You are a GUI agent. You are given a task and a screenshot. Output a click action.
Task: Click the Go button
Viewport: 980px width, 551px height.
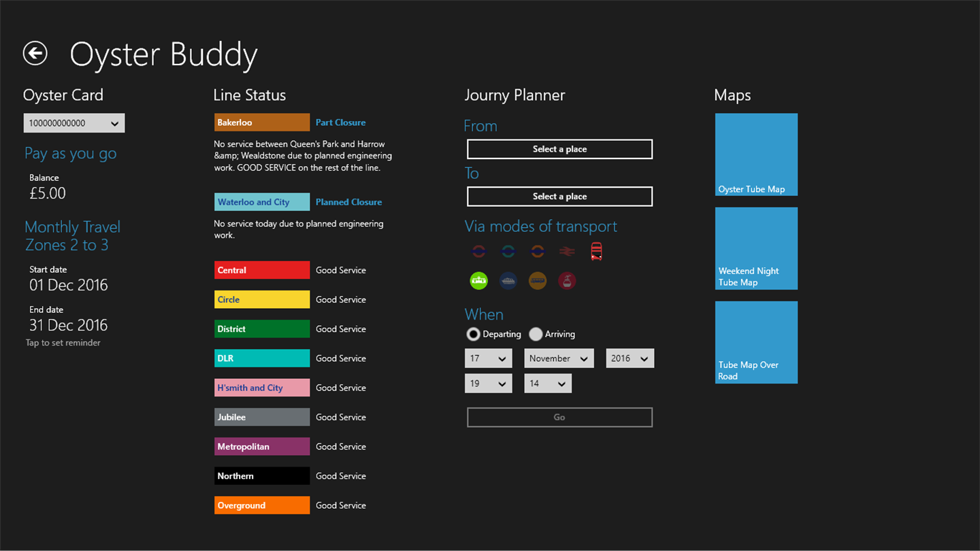pyautogui.click(x=559, y=417)
